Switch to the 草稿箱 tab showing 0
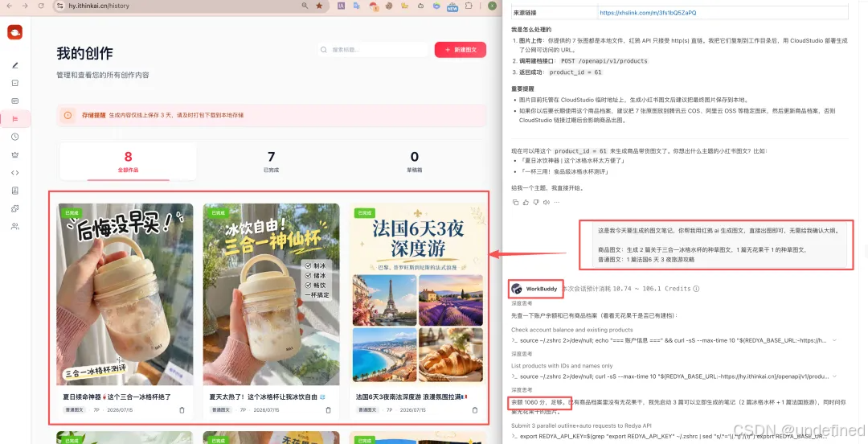 pos(415,162)
